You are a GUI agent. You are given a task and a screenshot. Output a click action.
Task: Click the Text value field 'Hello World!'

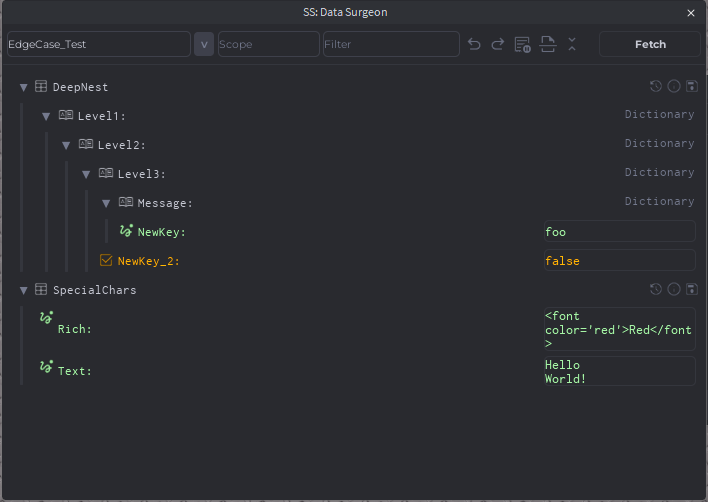(620, 371)
